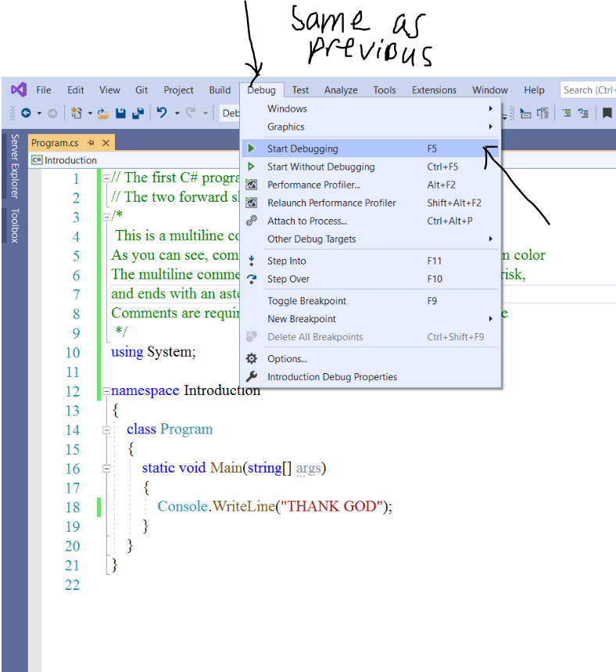Click the New Project toolbar icon

pyautogui.click(x=77, y=113)
